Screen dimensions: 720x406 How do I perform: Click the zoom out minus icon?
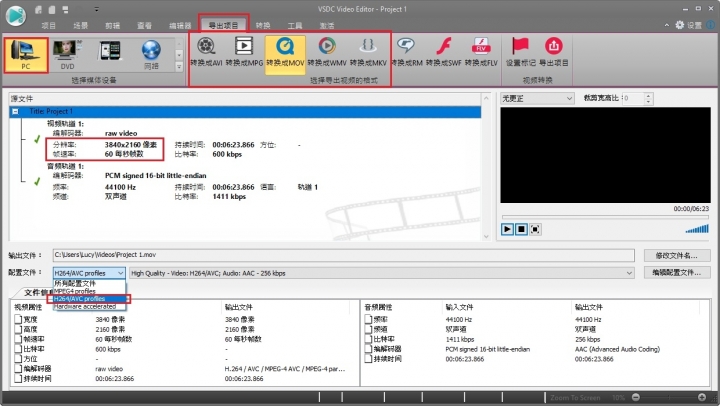pyautogui.click(x=636, y=397)
